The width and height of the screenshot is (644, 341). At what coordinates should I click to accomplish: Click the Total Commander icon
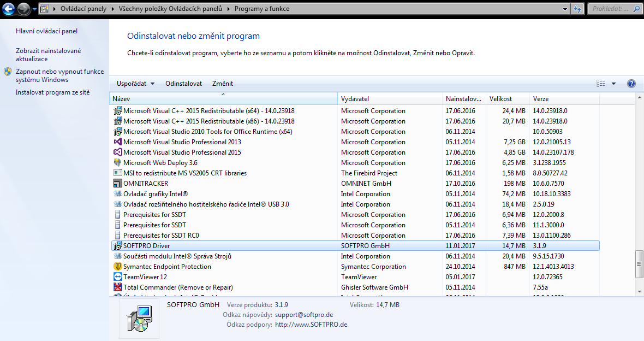click(x=117, y=287)
